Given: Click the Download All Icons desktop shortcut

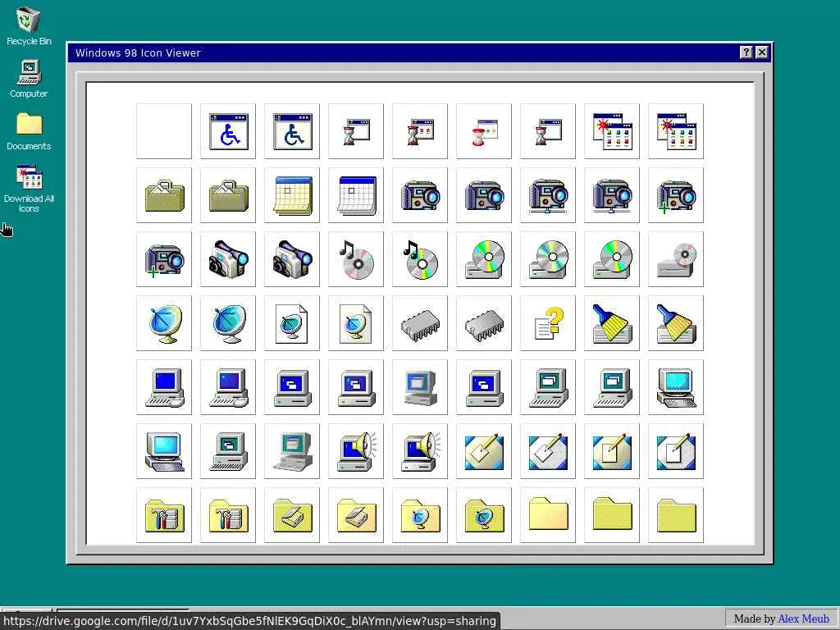Looking at the screenshot, I should (29, 188).
